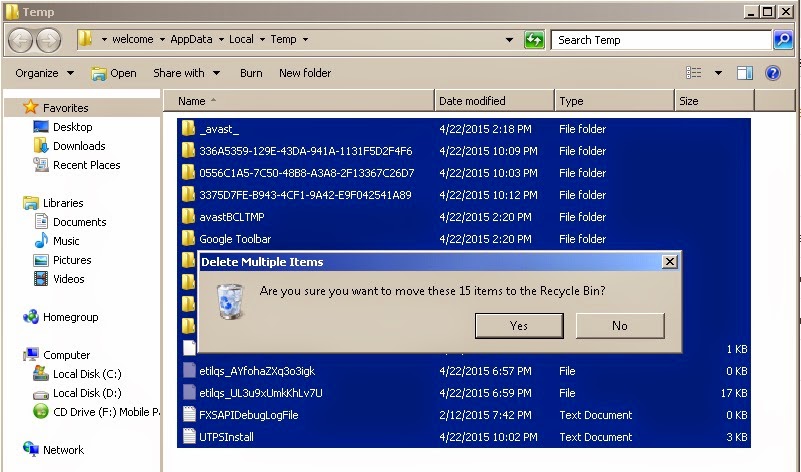The width and height of the screenshot is (801, 472).
Task: Click the _avast_ folder icon
Action: [x=189, y=129]
